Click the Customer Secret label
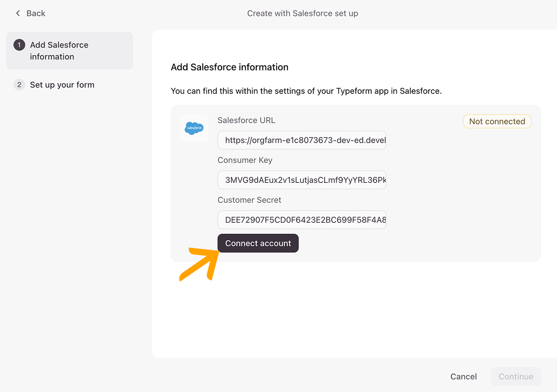 pyautogui.click(x=249, y=200)
